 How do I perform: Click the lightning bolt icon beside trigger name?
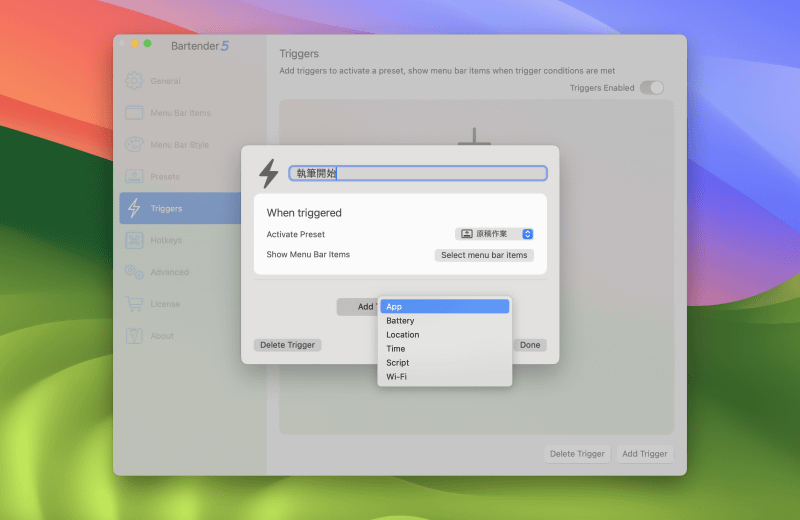269,174
